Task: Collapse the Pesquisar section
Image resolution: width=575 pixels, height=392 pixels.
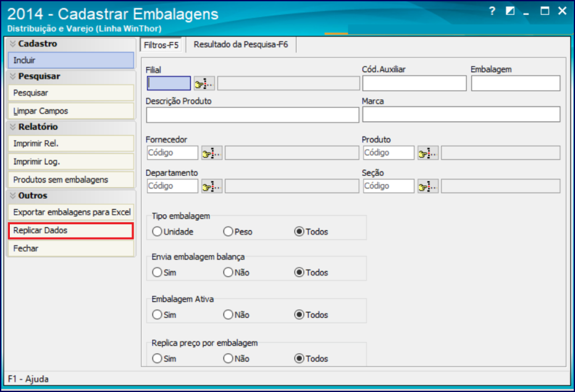Action: 13,77
